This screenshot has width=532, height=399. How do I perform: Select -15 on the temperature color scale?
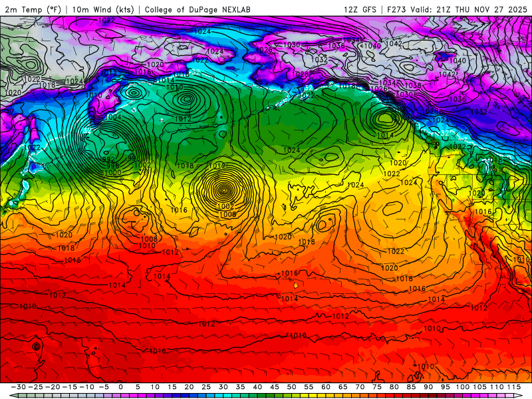coord(70,387)
